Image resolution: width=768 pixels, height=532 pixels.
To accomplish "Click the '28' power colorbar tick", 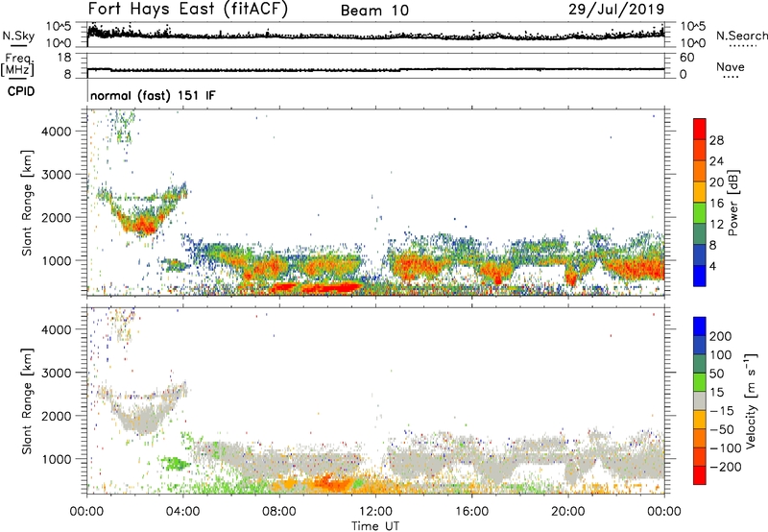I will 716,140.
